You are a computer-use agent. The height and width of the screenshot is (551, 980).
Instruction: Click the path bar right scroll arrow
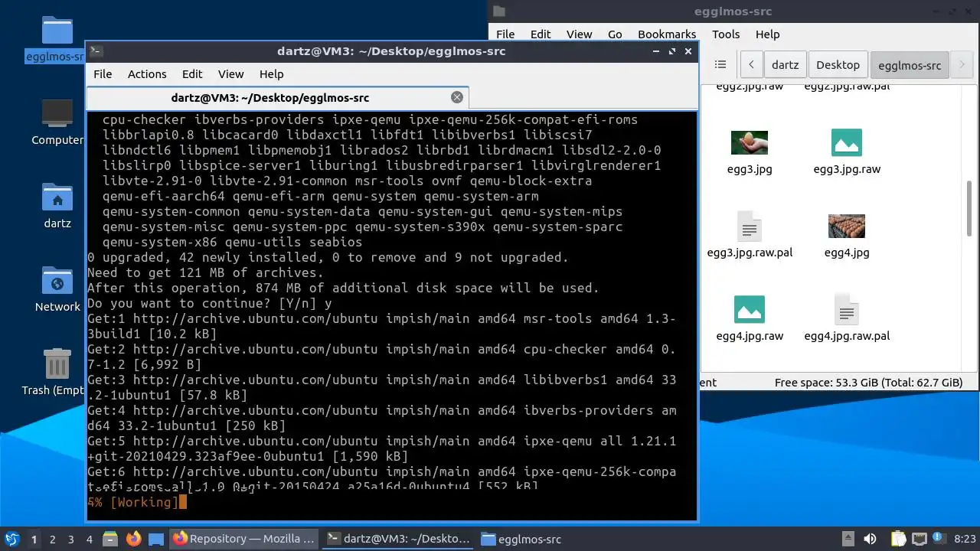pyautogui.click(x=962, y=65)
